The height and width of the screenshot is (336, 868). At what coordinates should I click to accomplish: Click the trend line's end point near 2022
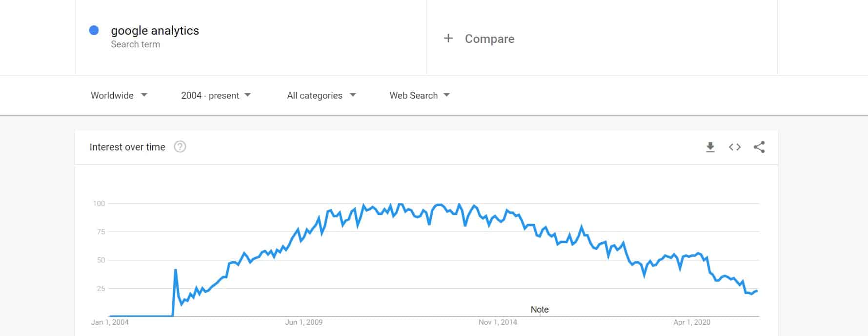click(757, 291)
